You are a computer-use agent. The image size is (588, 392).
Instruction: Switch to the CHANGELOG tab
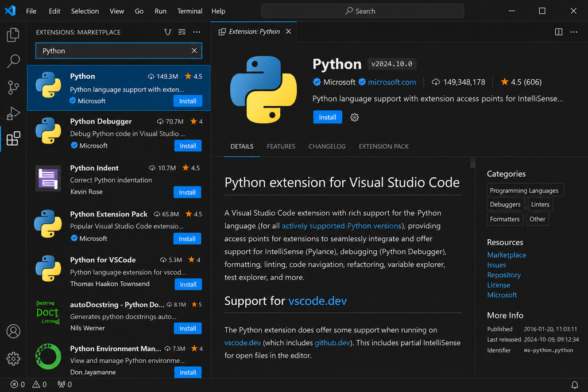327,146
